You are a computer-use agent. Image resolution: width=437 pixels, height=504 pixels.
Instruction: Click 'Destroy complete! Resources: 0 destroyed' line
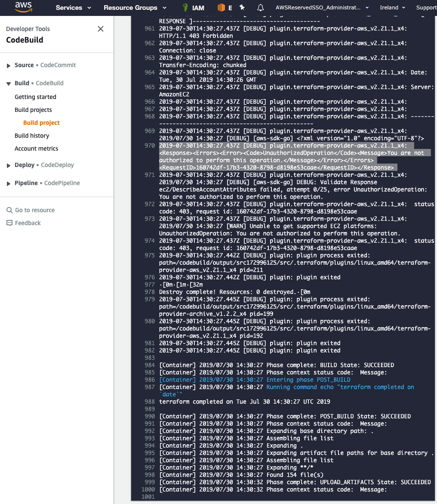click(235, 292)
